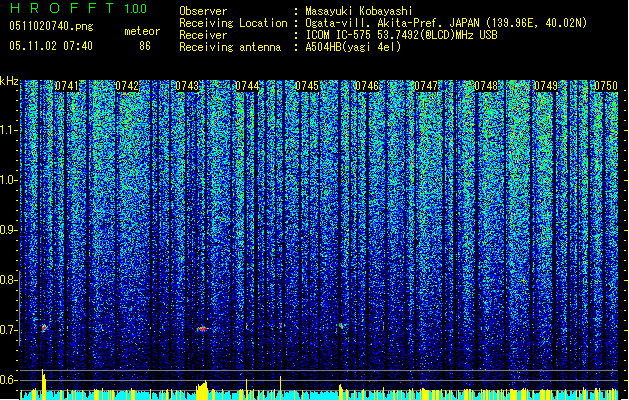Click the 'meteor' label
Viewport: 629px width, 400px height.
142,31
